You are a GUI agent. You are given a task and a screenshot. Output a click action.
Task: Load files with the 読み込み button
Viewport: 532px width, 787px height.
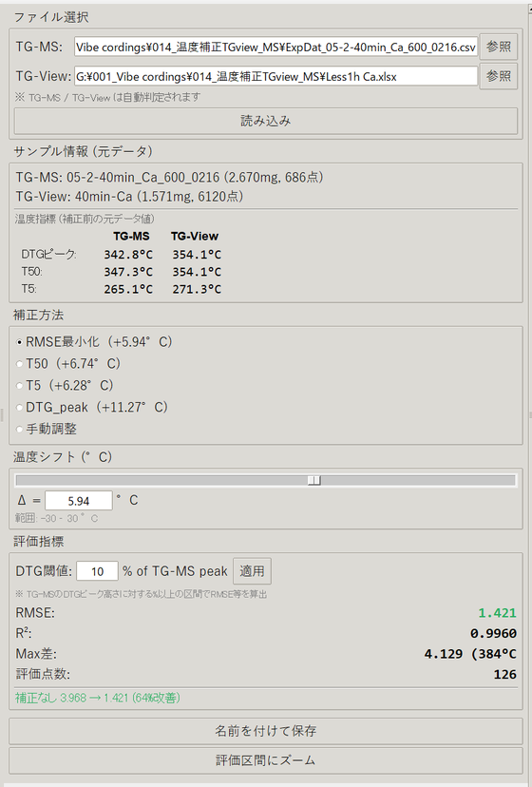265,121
